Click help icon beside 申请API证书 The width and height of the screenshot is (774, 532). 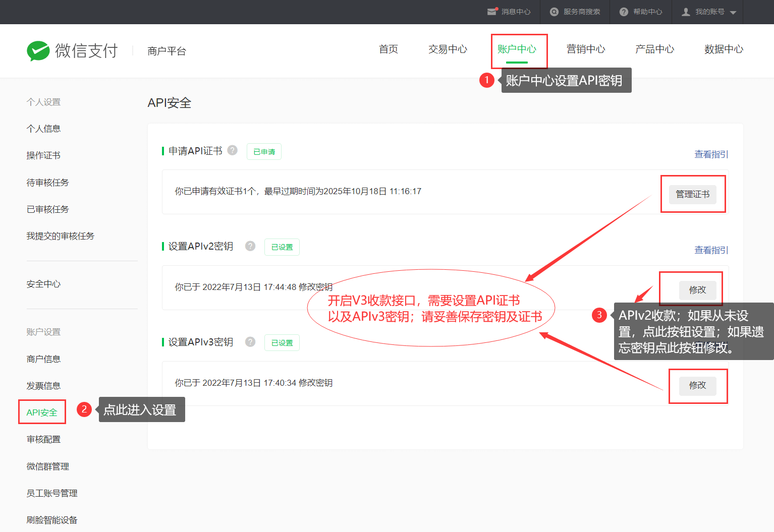233,150
